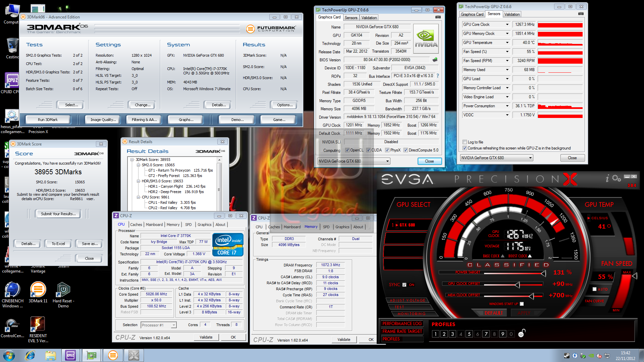
Task: Click the profile lock icon in Precision X
Action: tap(522, 333)
